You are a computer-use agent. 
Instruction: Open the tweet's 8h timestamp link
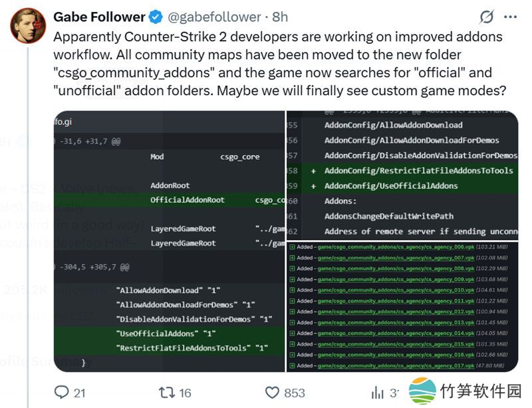click(x=280, y=17)
